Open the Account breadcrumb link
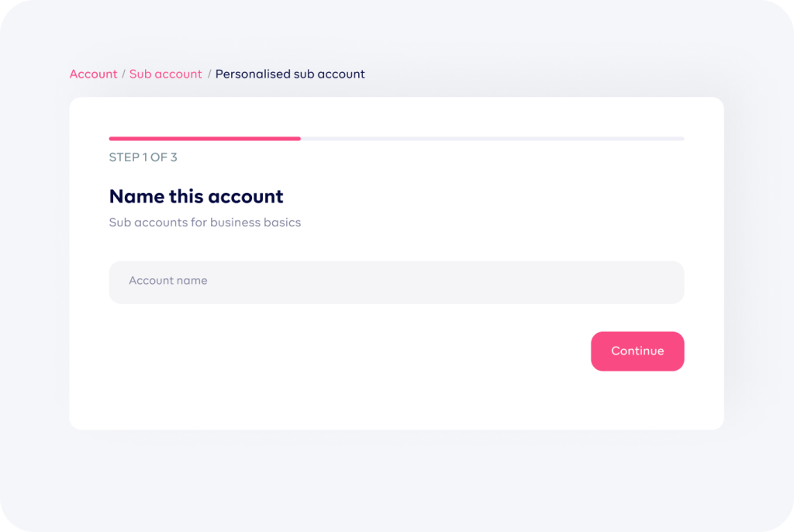Image resolution: width=794 pixels, height=532 pixels. tap(93, 74)
